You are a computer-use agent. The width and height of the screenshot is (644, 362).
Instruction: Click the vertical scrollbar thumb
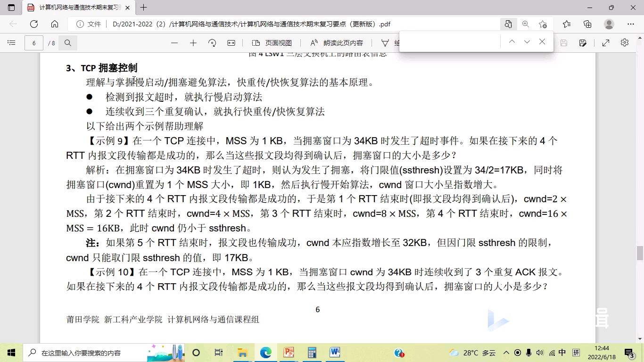click(640, 253)
